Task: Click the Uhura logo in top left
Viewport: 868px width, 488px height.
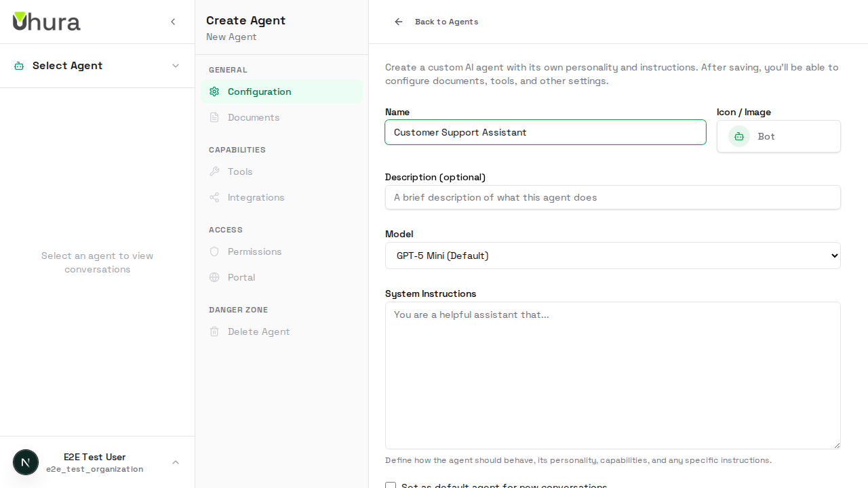Action: (x=46, y=21)
